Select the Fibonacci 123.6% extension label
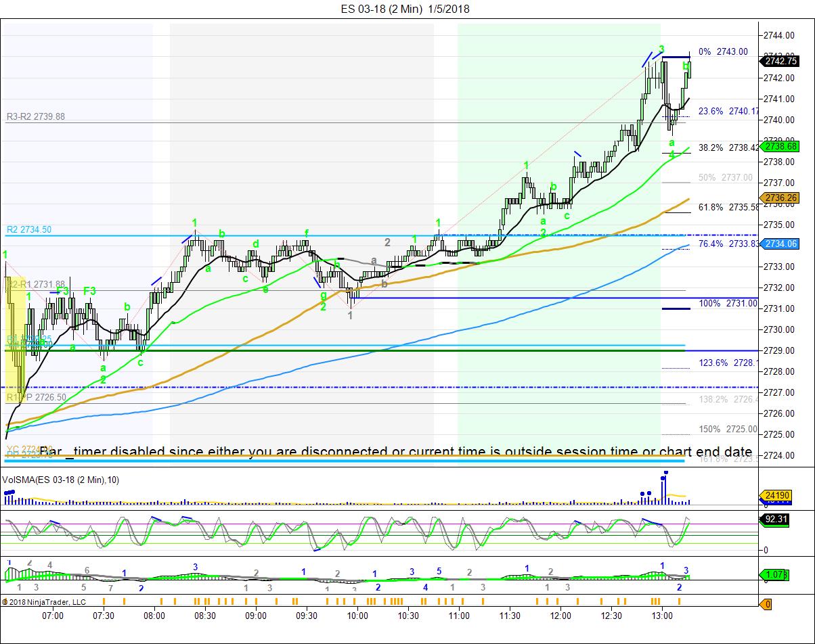The width and height of the screenshot is (815, 644). (x=728, y=363)
